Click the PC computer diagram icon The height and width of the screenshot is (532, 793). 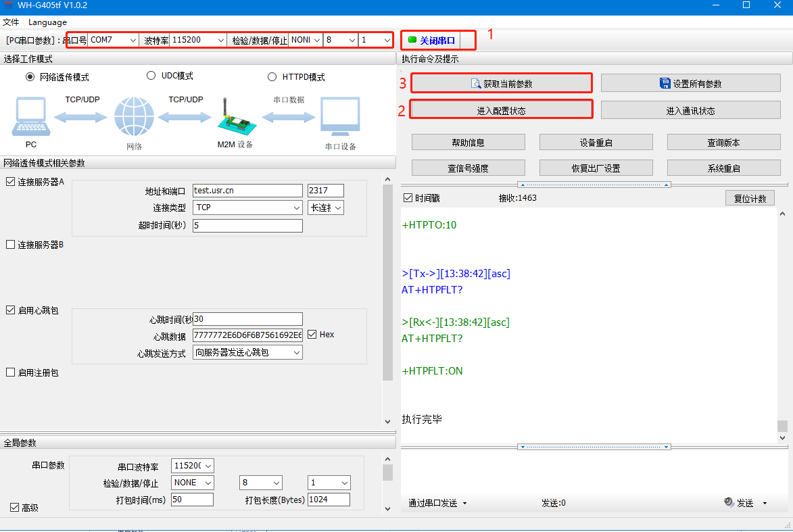30,116
